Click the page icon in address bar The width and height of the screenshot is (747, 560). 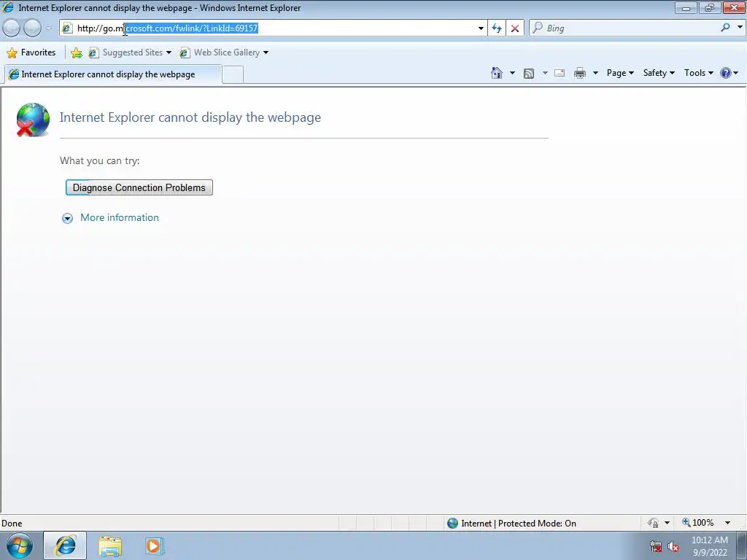[67, 28]
